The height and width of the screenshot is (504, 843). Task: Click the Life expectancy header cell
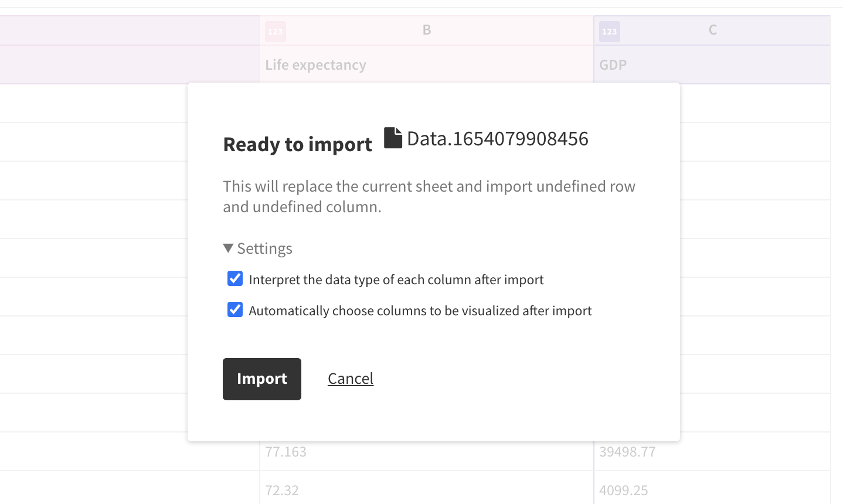315,64
